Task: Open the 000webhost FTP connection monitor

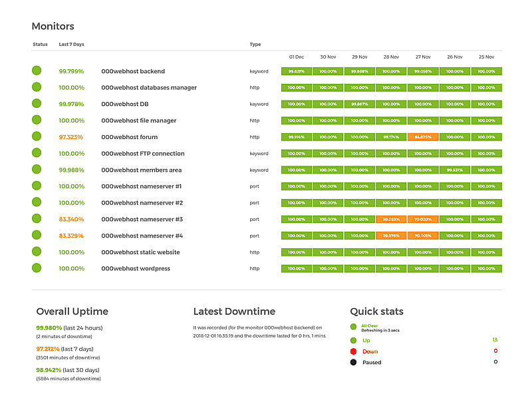Action: click(143, 154)
